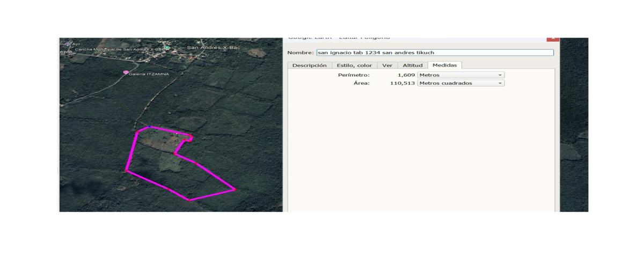Click the Galería ITZAMNA label text

(149, 73)
